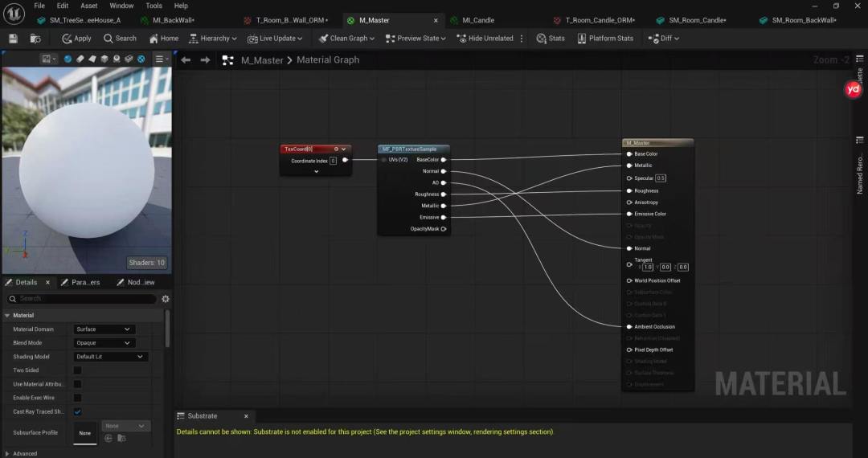Click the TexCoord node options gear icon

click(336, 149)
